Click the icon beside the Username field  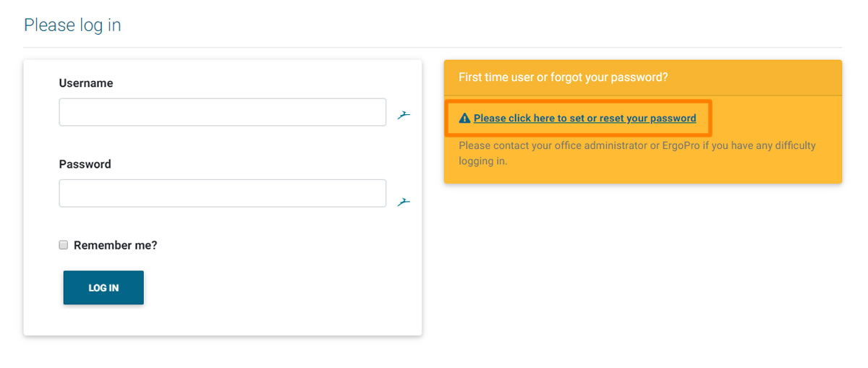point(404,114)
